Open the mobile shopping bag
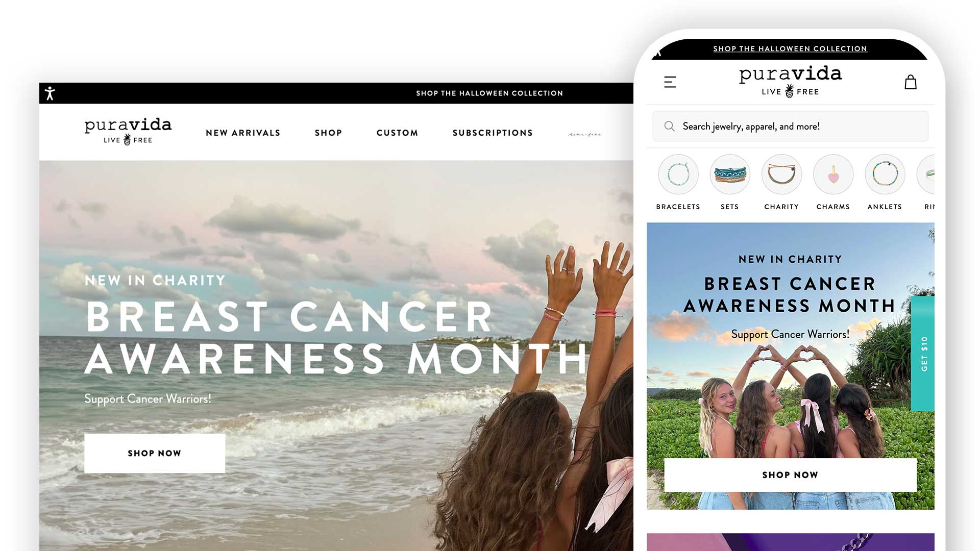980x551 pixels. point(911,82)
